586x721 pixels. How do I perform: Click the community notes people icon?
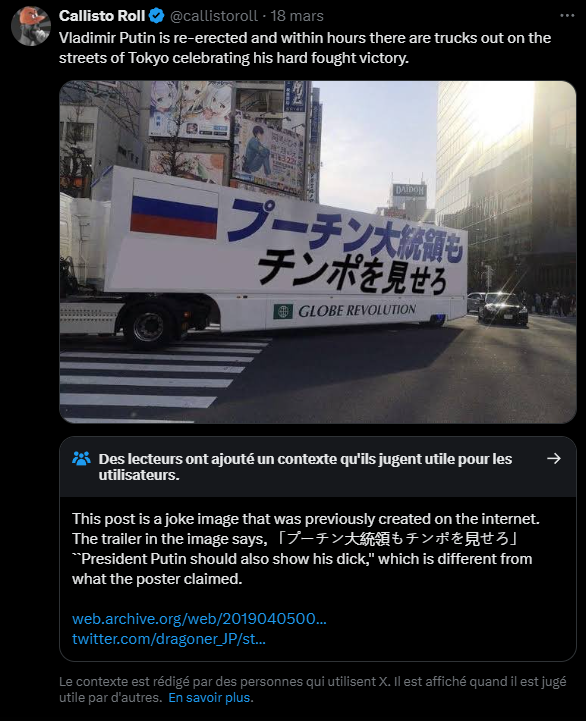point(81,458)
